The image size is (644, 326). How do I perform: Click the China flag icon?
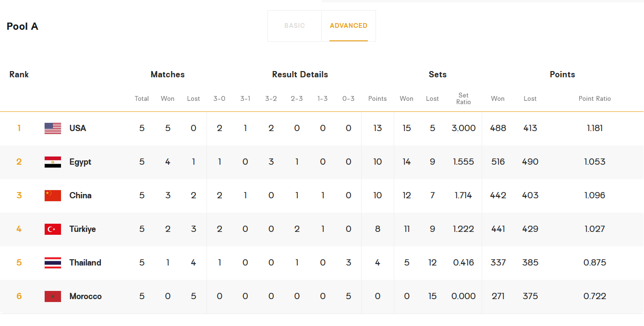tap(53, 195)
